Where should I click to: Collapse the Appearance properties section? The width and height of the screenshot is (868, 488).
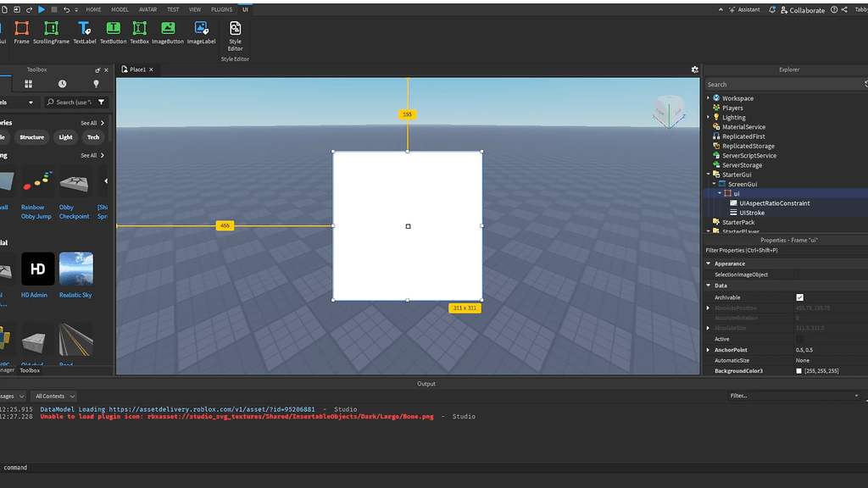click(x=709, y=264)
